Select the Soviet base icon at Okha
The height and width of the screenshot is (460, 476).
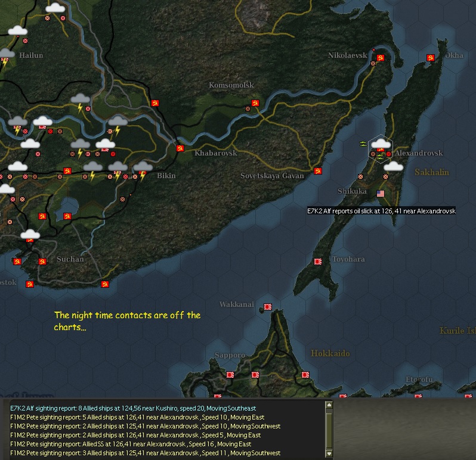click(x=431, y=58)
